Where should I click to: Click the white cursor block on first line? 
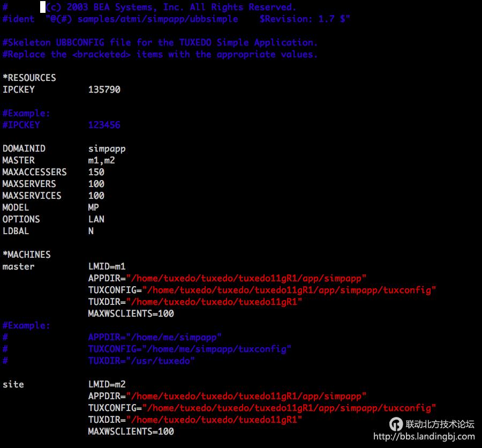click(43, 8)
